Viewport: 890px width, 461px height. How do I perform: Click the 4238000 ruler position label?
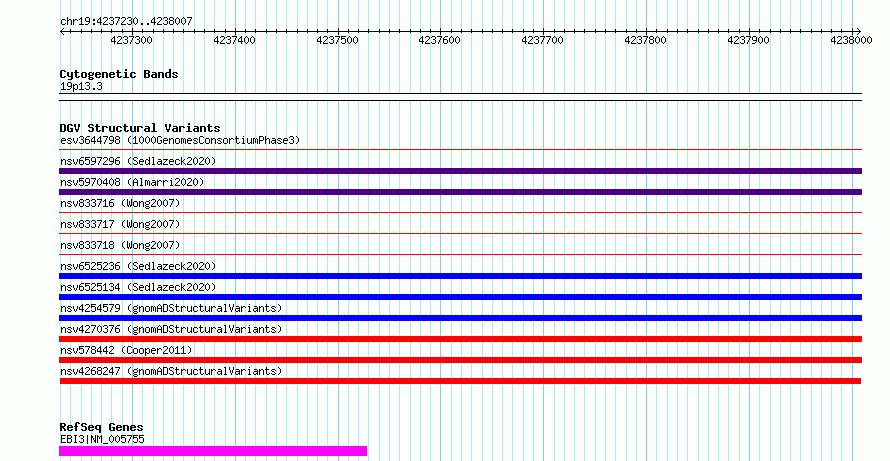point(851,40)
